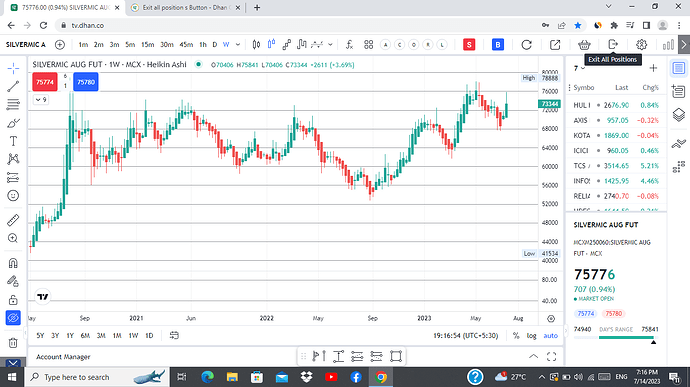Open Chrome from the Windows taskbar
The height and width of the screenshot is (387, 690).
(x=381, y=377)
